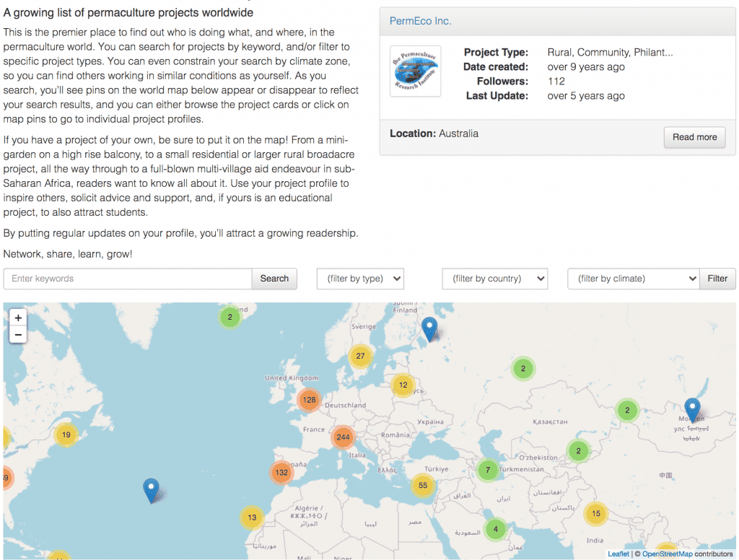Screen dimensions: 739x560
Task: Open the 244 projects cluster near Italy
Action: click(343, 437)
